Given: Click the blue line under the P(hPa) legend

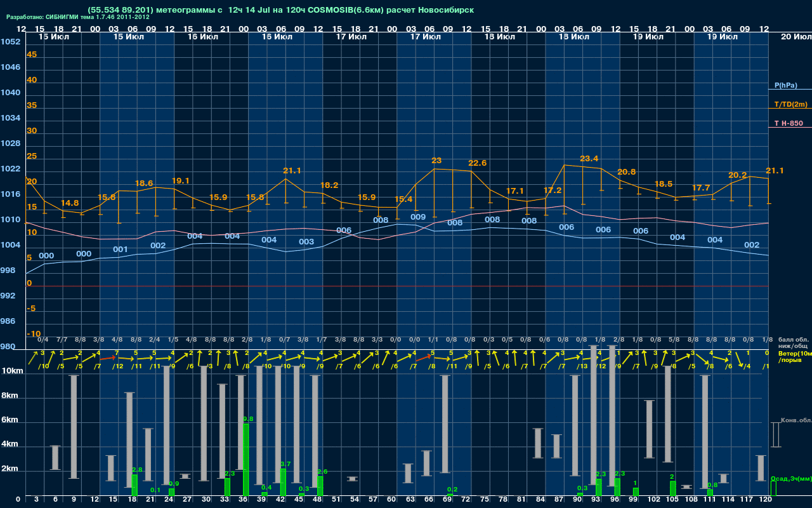Looking at the screenshot, I should click(x=790, y=90).
